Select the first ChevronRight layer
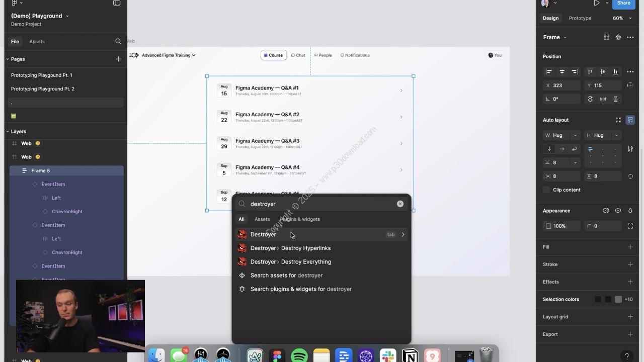This screenshot has width=644, height=362. 66,211
